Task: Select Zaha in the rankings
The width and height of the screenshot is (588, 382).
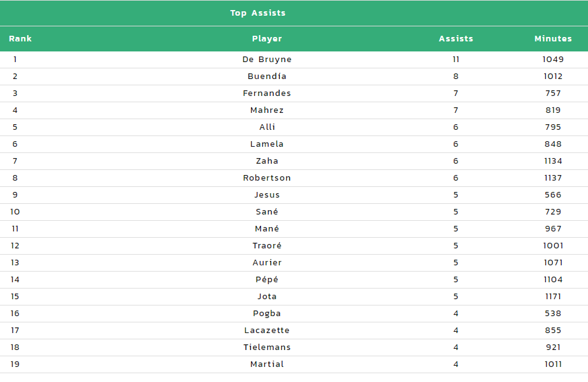Action: click(x=267, y=161)
